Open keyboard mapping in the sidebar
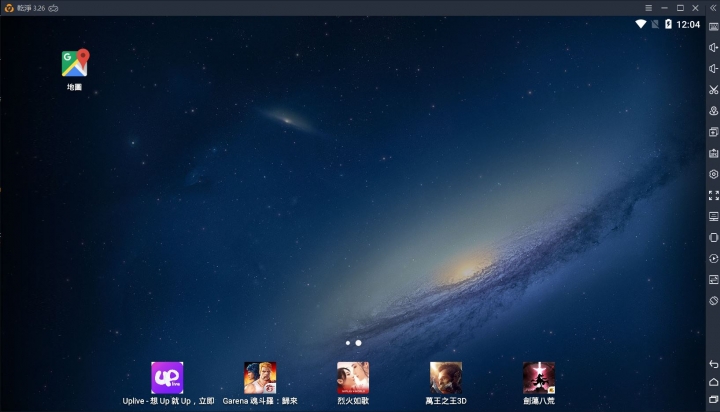 (x=714, y=27)
